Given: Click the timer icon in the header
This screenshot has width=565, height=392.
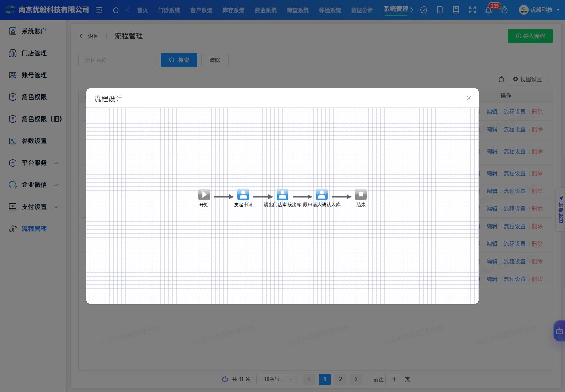Looking at the screenshot, I should pyautogui.click(x=505, y=10).
